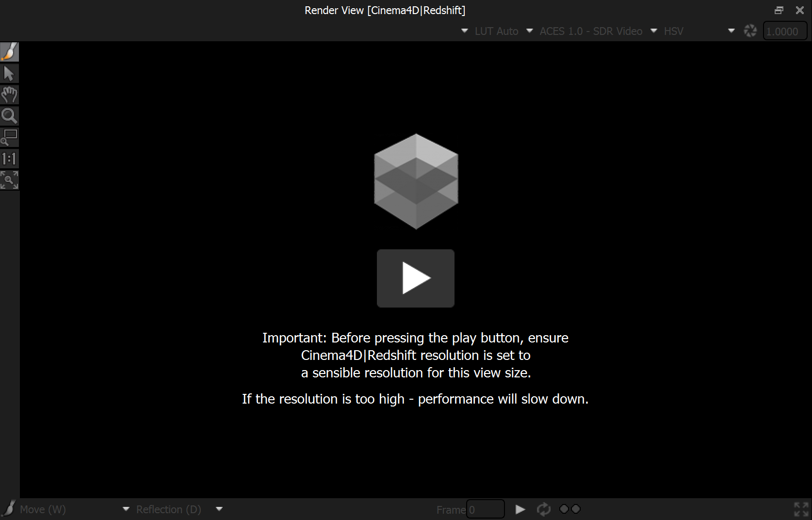Expand the Move (W) tool dropdown
Screen dimensions: 812x520
[x=126, y=509]
